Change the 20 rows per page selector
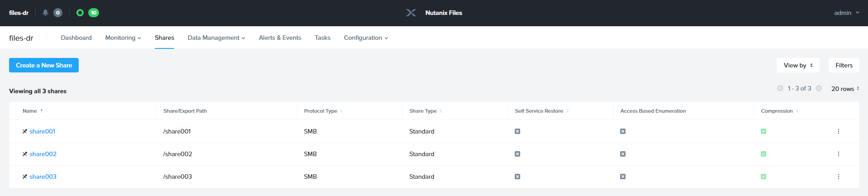The height and width of the screenshot is (196, 868). [845, 89]
